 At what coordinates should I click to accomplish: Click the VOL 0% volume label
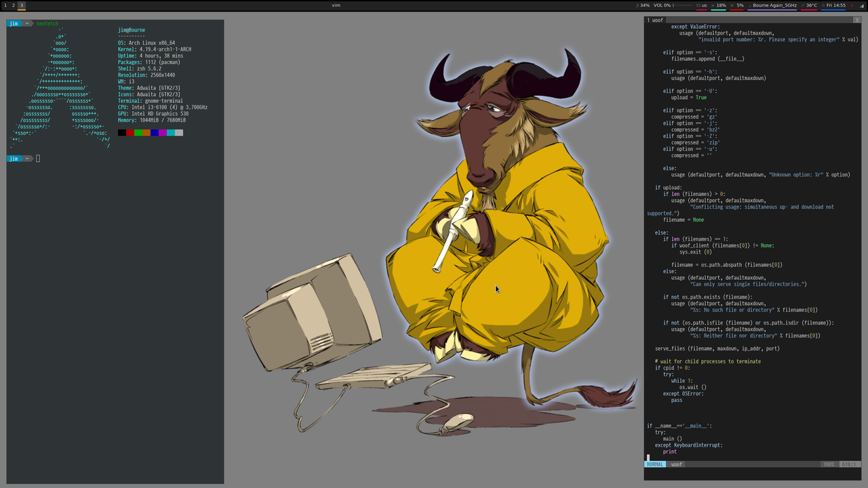click(663, 5)
